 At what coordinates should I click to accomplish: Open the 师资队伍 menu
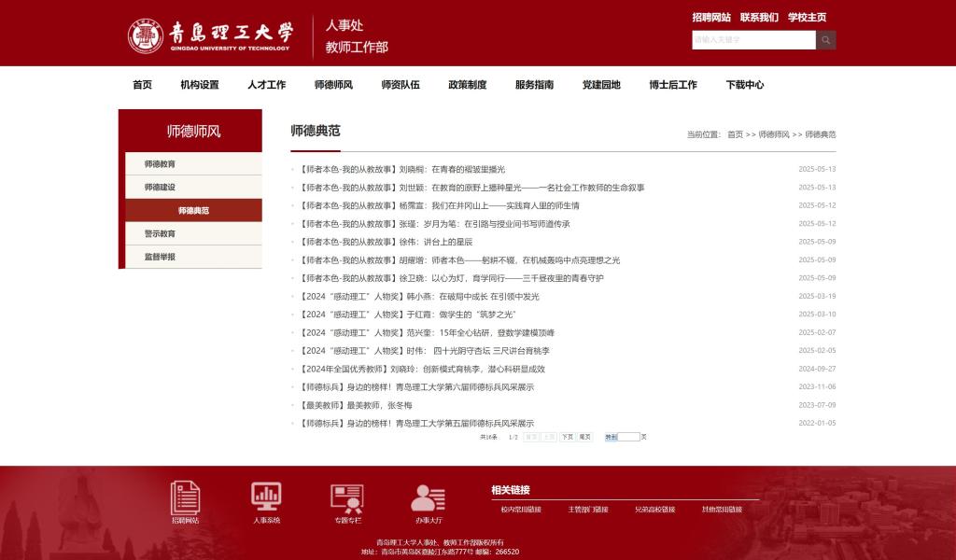tap(401, 85)
